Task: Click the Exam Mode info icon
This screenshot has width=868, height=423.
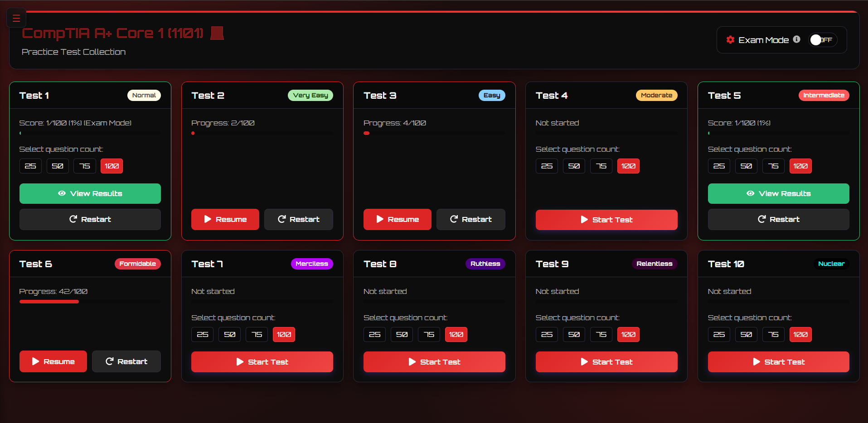Action: 796,39
